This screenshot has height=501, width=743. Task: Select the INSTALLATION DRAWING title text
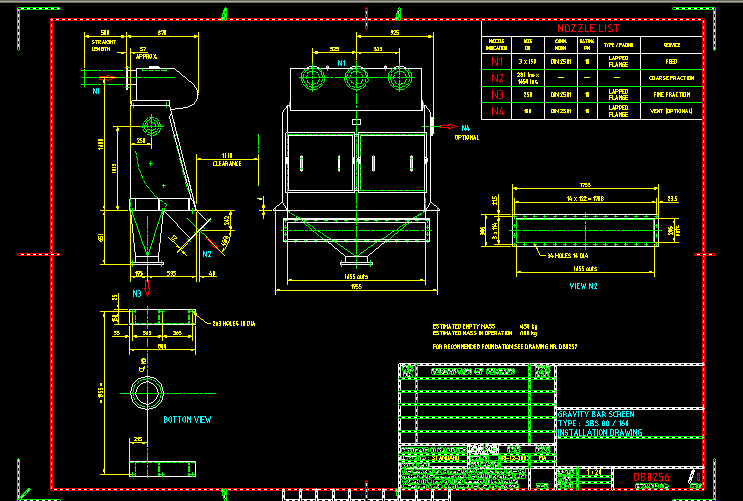(x=599, y=433)
